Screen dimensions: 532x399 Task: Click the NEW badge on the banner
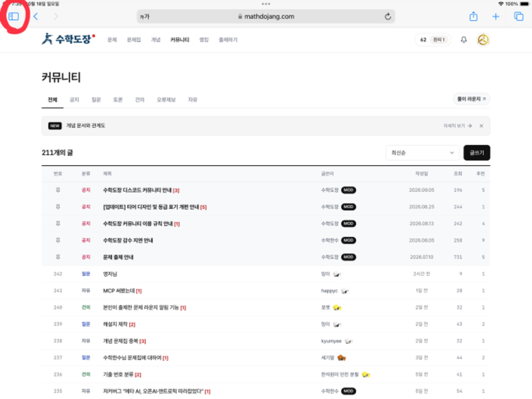[55, 126]
